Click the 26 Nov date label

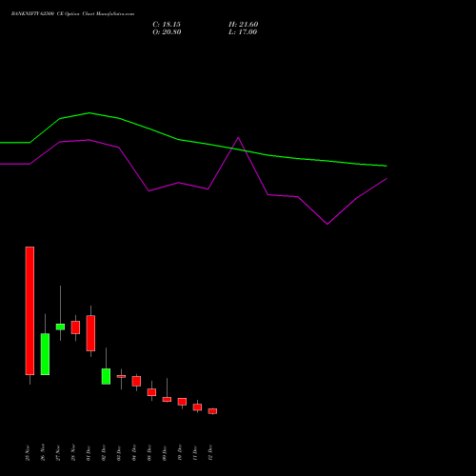[x=43, y=453]
